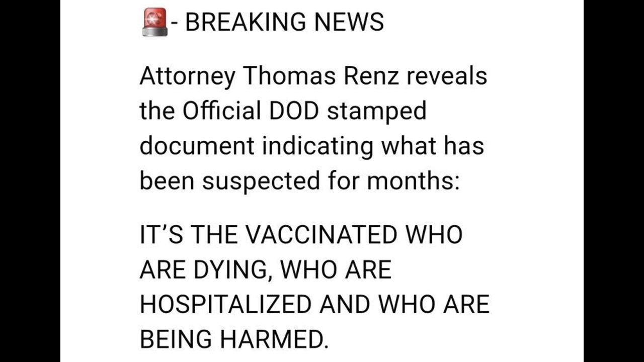This screenshot has height=362, width=644.
Task: Click the word "suspected"
Action: 261,182
